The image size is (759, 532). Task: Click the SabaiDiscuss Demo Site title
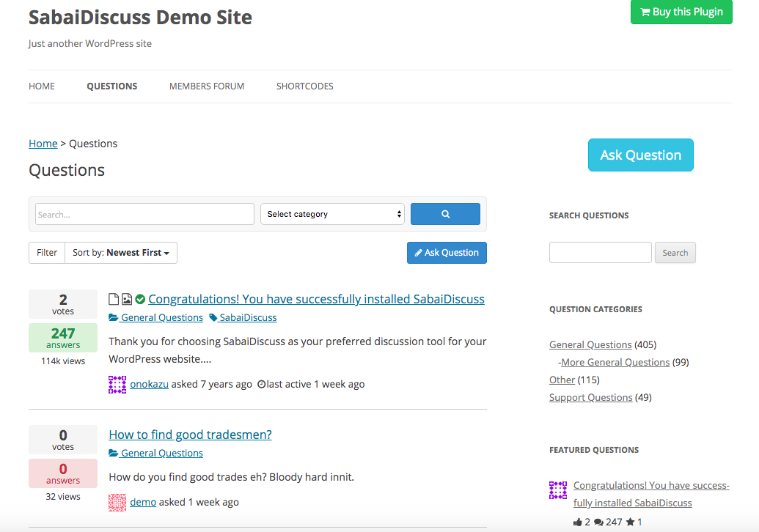tap(140, 18)
